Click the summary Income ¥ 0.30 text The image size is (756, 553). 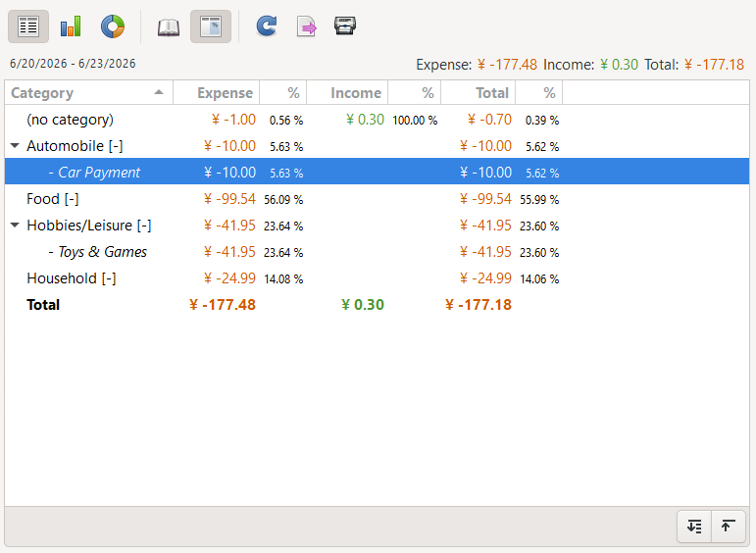pyautogui.click(x=590, y=65)
